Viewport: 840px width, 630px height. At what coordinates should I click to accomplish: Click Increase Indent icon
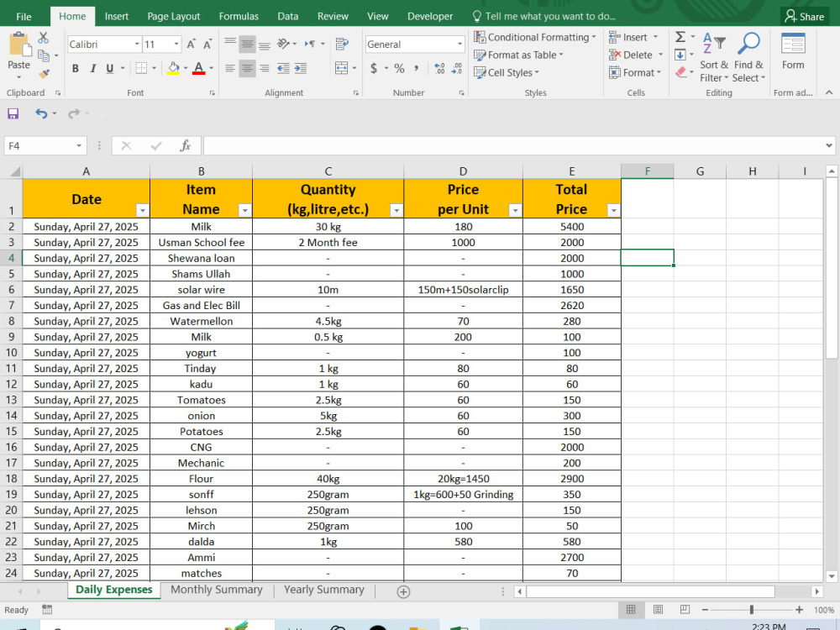[301, 68]
